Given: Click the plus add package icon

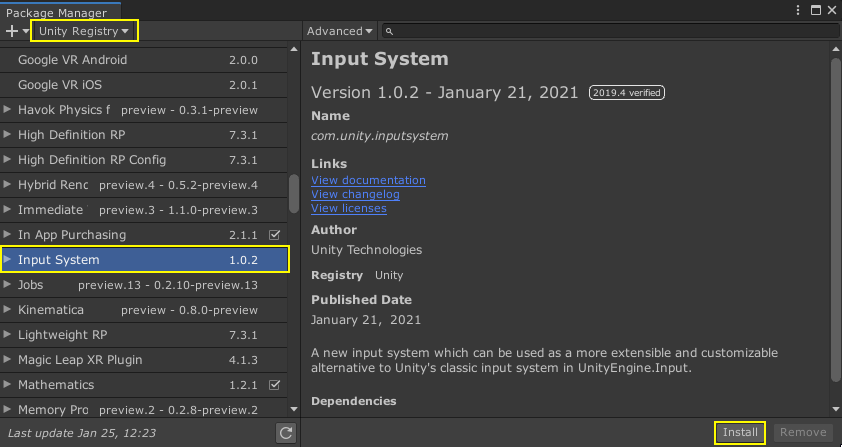Looking at the screenshot, I should (x=12, y=31).
